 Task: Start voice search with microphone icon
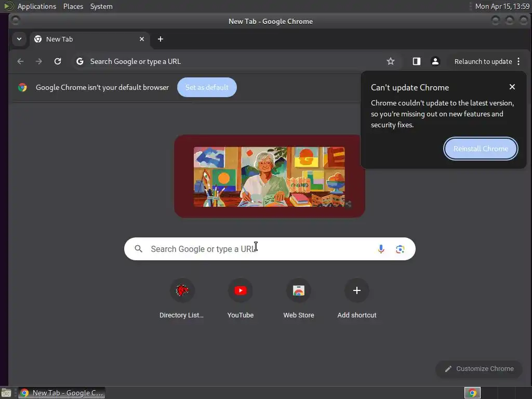click(x=381, y=249)
